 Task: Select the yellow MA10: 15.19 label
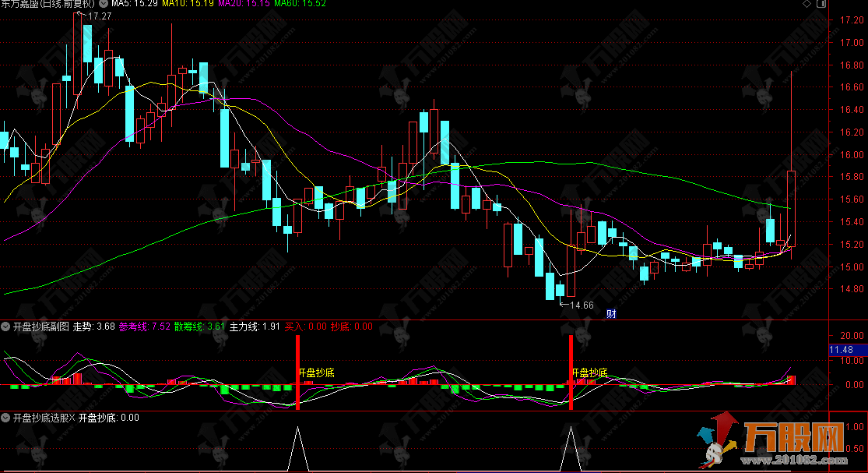188,3
